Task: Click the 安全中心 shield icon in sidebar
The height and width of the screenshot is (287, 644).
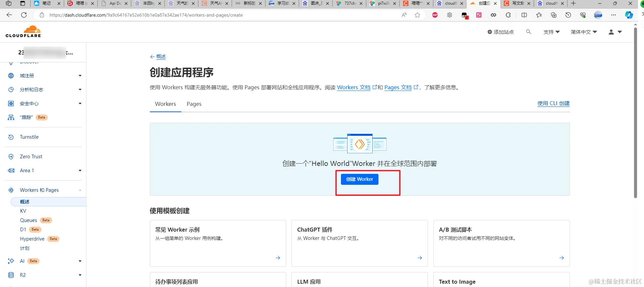Action: (x=11, y=104)
